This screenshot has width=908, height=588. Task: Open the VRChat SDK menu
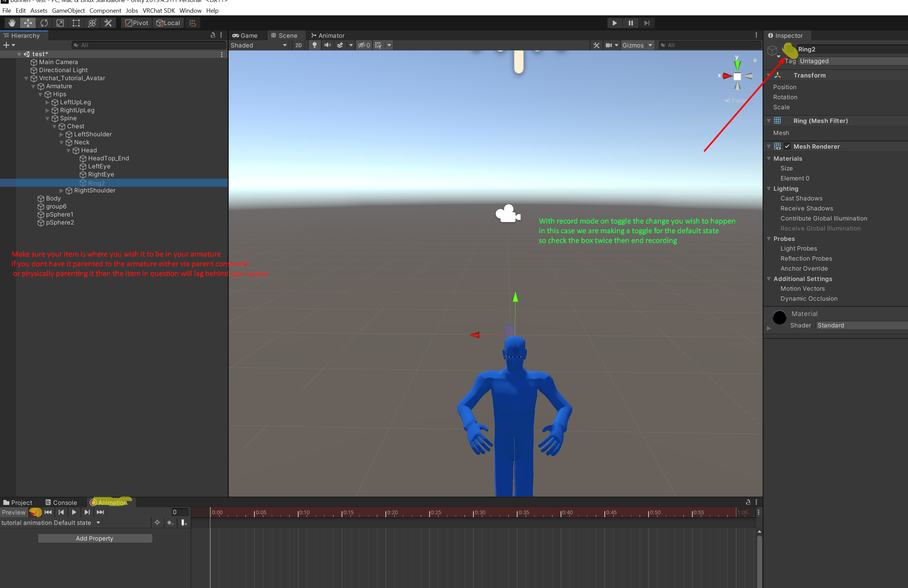pos(158,11)
